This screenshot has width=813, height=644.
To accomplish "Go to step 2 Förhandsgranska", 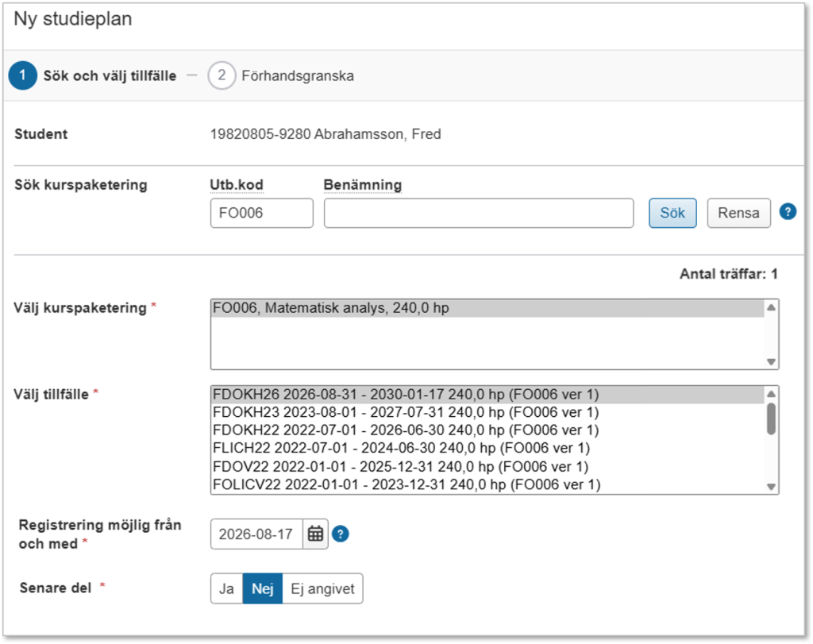I will tap(281, 75).
